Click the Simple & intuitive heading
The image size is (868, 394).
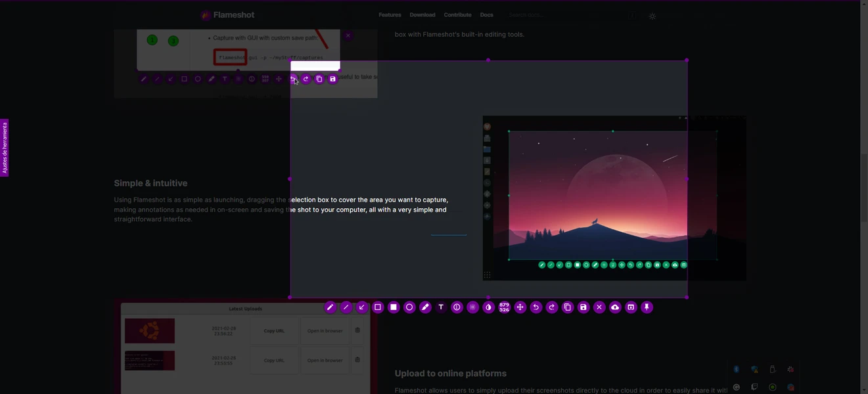pos(150,183)
